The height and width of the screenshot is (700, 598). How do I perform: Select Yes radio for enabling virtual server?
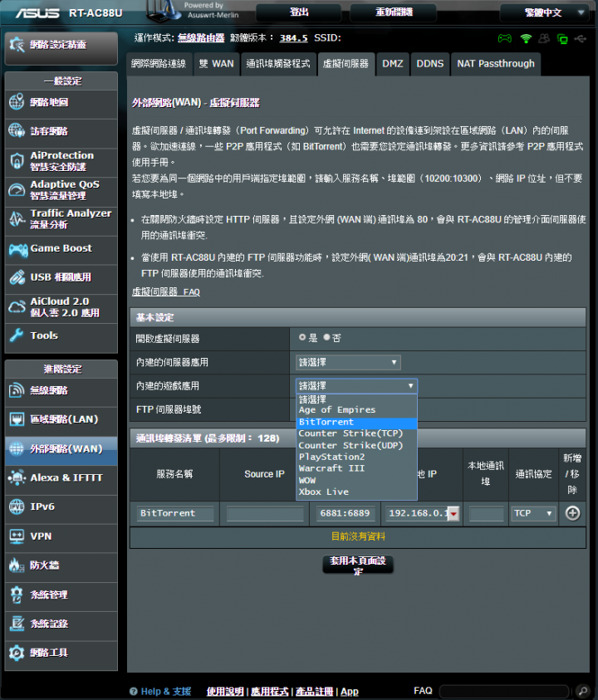click(x=302, y=337)
